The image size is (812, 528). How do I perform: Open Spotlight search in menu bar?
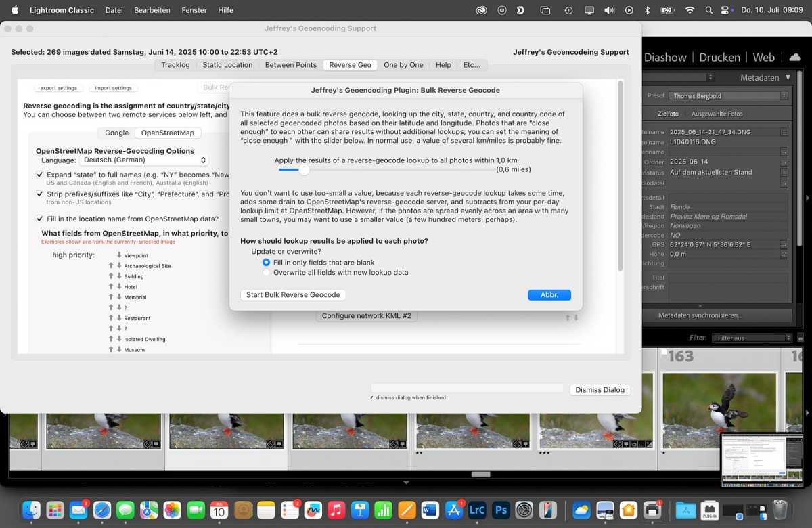[708, 10]
